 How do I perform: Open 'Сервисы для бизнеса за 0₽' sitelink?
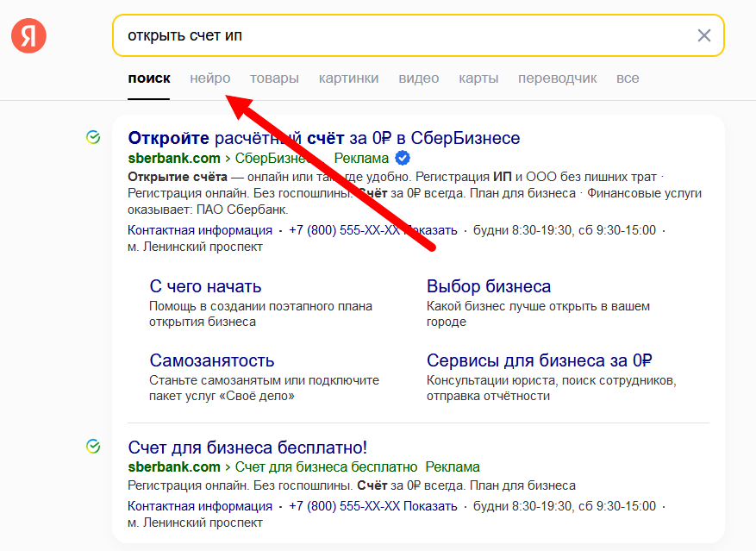click(x=539, y=360)
